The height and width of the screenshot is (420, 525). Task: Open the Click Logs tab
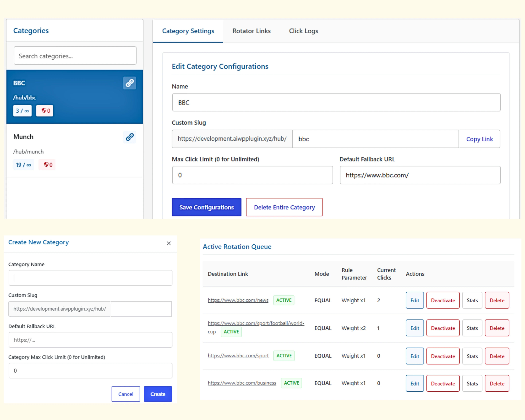[x=303, y=31]
